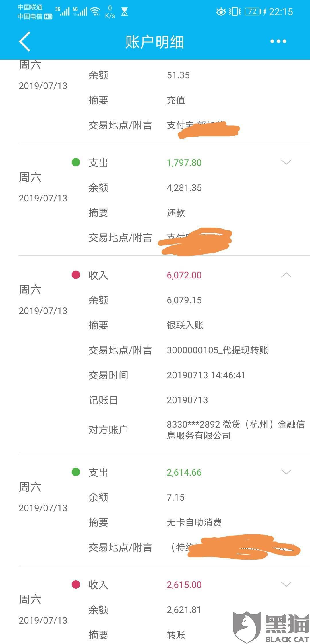Tap the 3000000105_代提现转账 remark text
This screenshot has width=310, height=644.
[x=217, y=350]
